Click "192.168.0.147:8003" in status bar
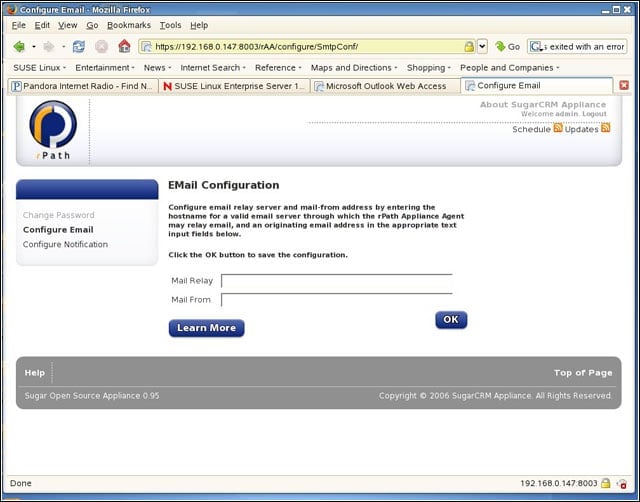 559,483
